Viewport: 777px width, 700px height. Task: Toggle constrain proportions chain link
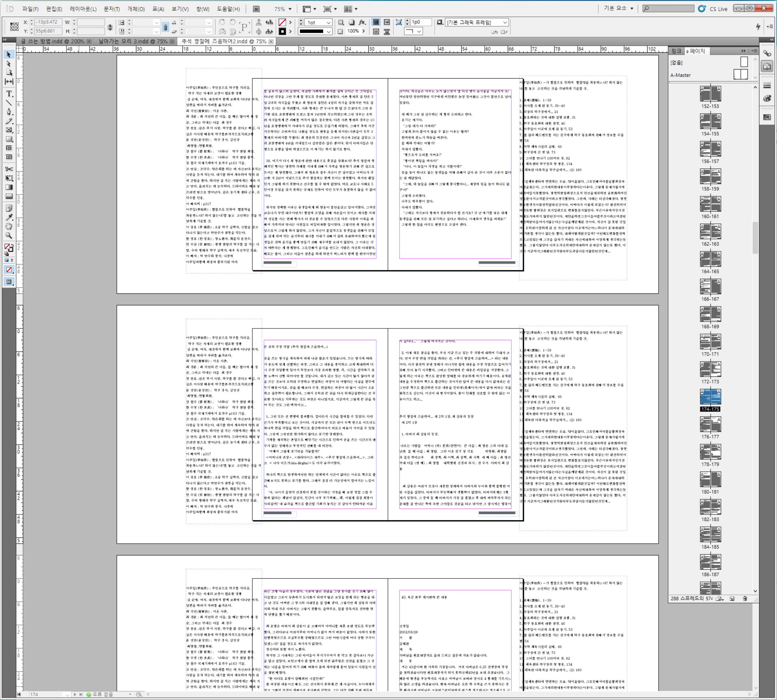pyautogui.click(x=165, y=27)
